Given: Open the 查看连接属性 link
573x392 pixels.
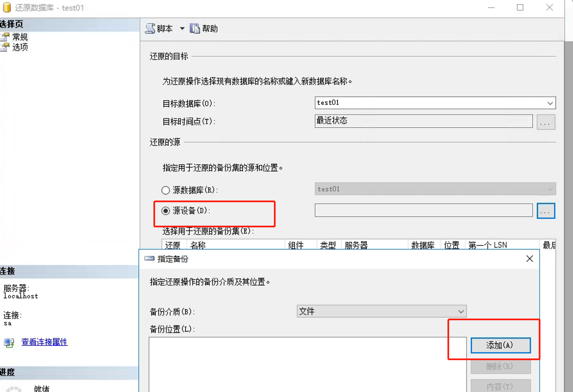Looking at the screenshot, I should coord(44,342).
